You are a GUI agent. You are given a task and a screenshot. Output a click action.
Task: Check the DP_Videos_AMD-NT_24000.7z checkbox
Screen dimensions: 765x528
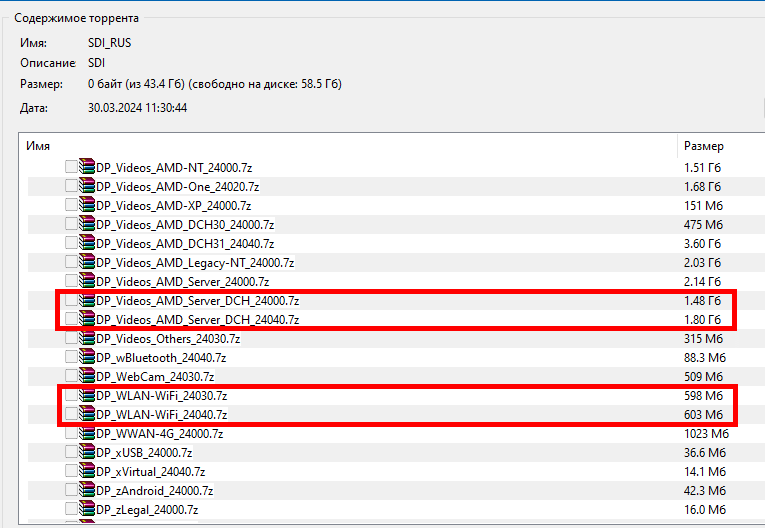click(x=71, y=167)
